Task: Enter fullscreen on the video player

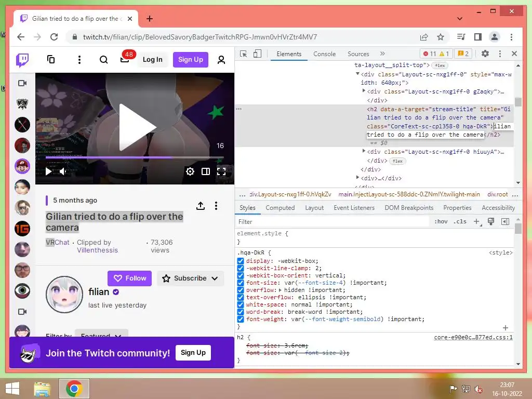Action: (221, 171)
